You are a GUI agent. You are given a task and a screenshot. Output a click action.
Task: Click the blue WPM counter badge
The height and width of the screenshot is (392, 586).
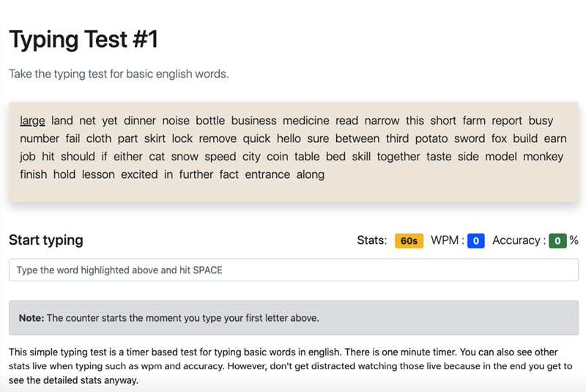coord(476,240)
